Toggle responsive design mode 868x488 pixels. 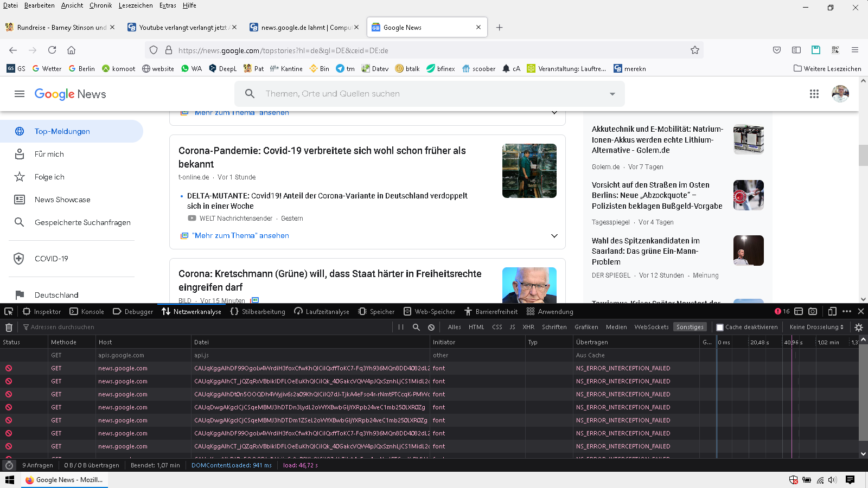(x=832, y=311)
